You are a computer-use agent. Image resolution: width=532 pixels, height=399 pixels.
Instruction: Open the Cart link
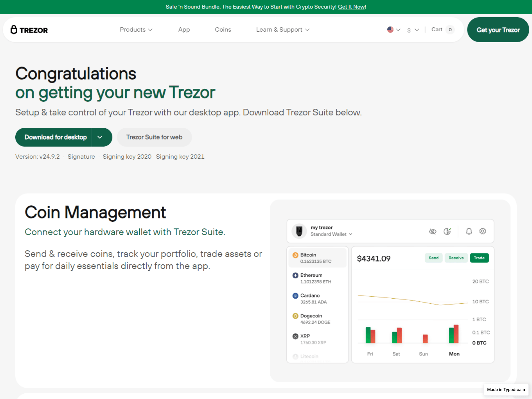point(437,30)
